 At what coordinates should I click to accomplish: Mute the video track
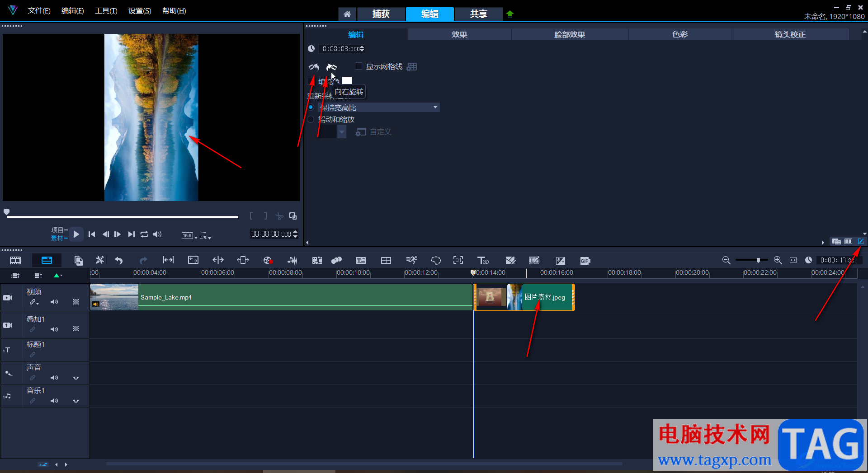point(54,302)
